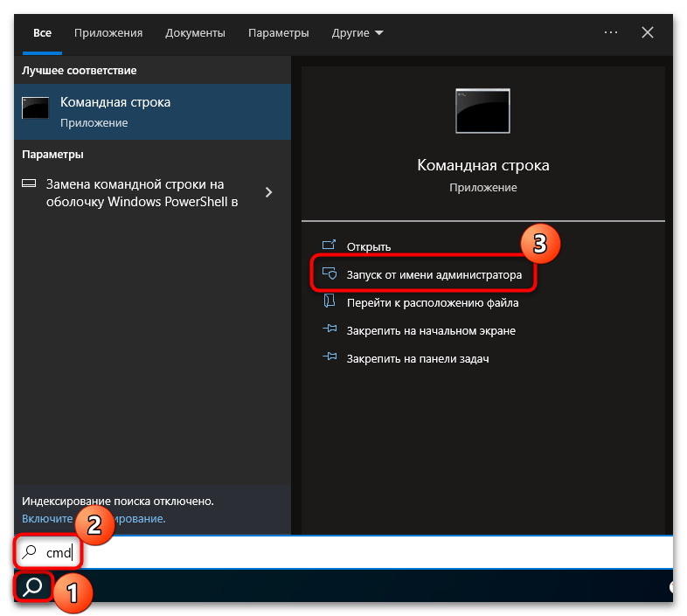Click the Командная строка title in preview pane

click(482, 165)
